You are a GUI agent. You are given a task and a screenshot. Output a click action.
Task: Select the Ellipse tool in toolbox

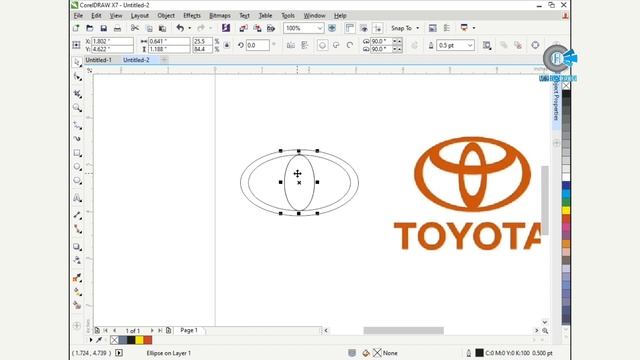pos(77,167)
